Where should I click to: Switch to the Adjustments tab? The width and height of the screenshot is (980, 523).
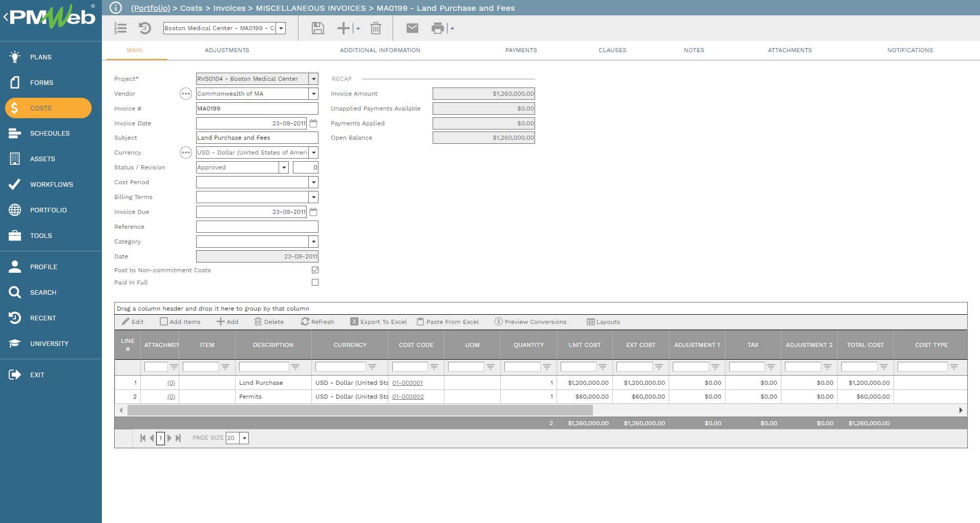click(x=227, y=50)
